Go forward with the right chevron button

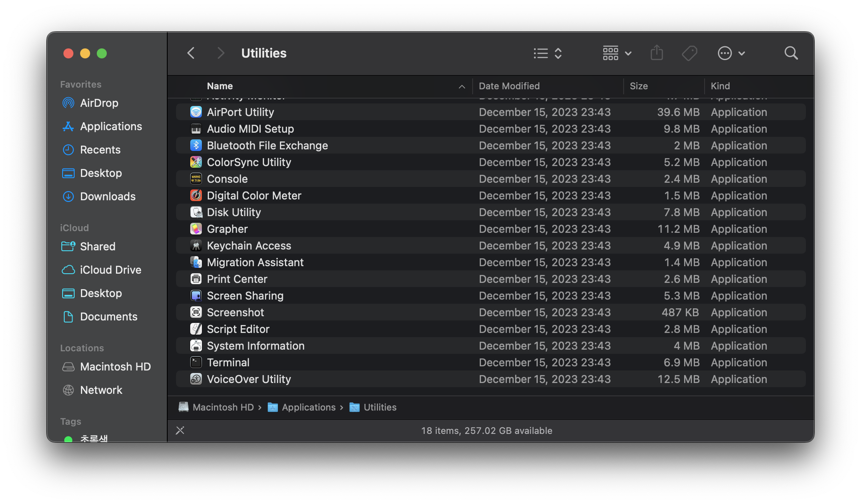221,53
